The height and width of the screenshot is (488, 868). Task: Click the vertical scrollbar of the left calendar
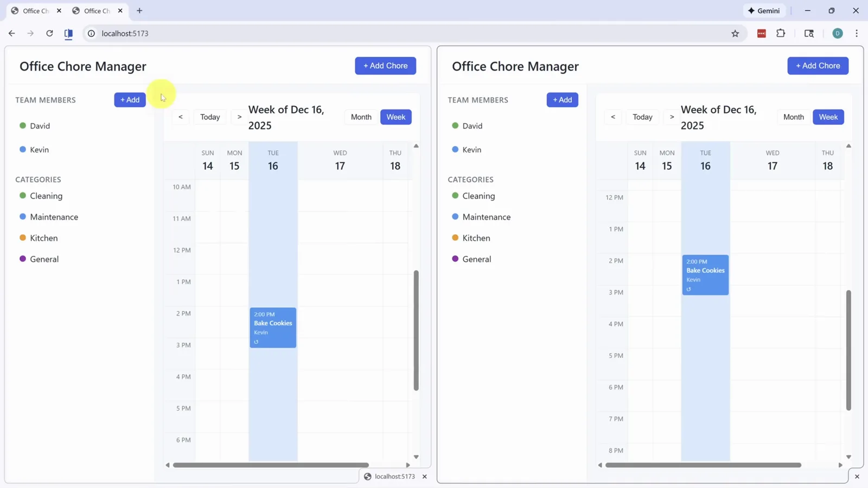tap(416, 330)
